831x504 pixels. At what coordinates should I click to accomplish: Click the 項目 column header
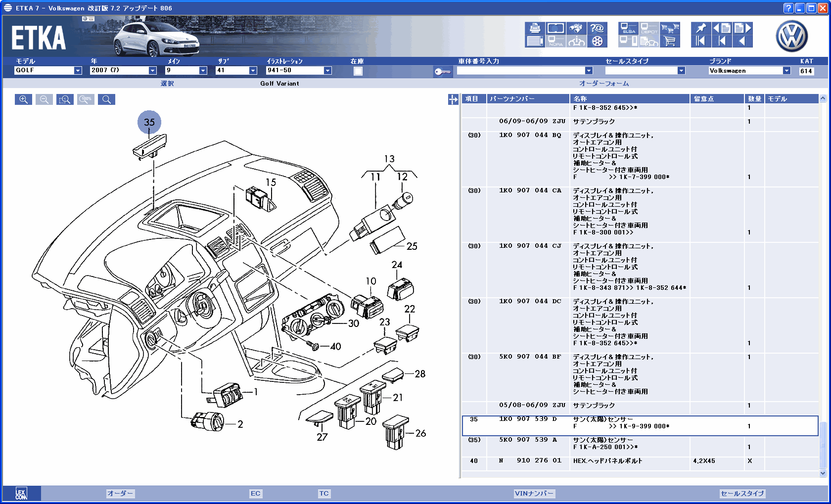coord(474,99)
